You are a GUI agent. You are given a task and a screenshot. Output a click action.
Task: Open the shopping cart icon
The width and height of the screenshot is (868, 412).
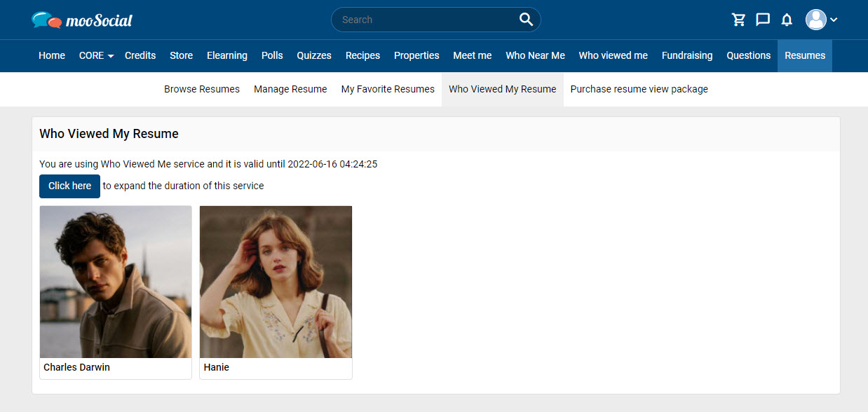click(x=739, y=20)
